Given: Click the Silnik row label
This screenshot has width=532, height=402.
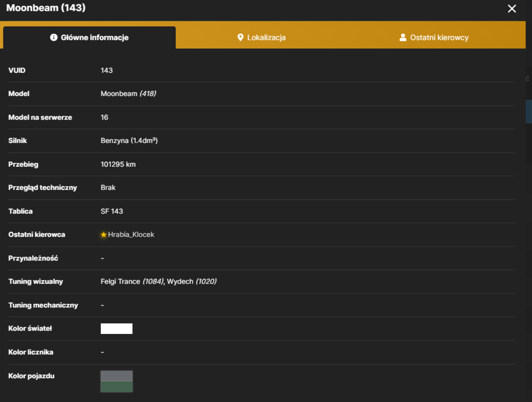Looking at the screenshot, I should [17, 140].
